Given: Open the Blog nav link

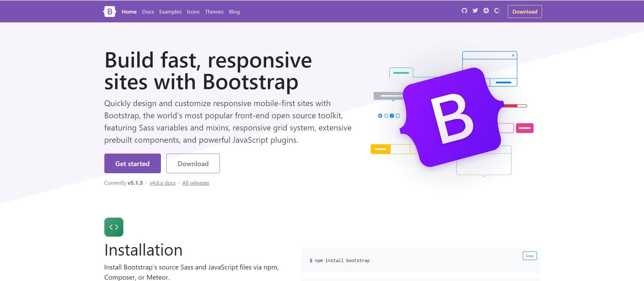Looking at the screenshot, I should point(234,12).
